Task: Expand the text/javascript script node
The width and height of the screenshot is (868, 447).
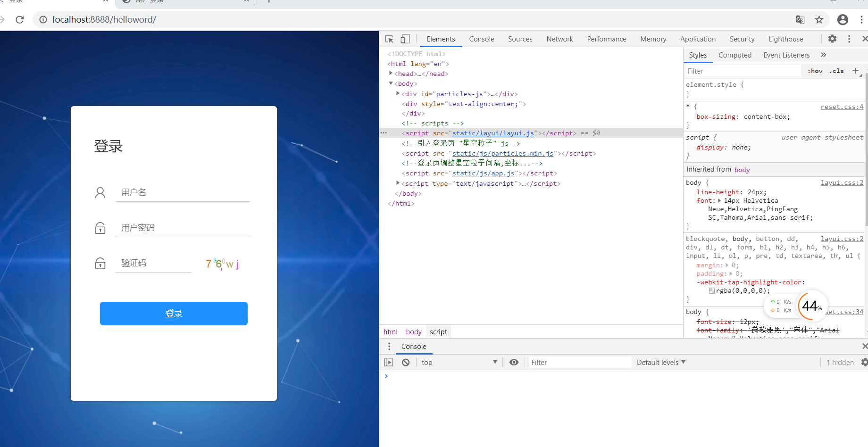Action: tap(398, 183)
